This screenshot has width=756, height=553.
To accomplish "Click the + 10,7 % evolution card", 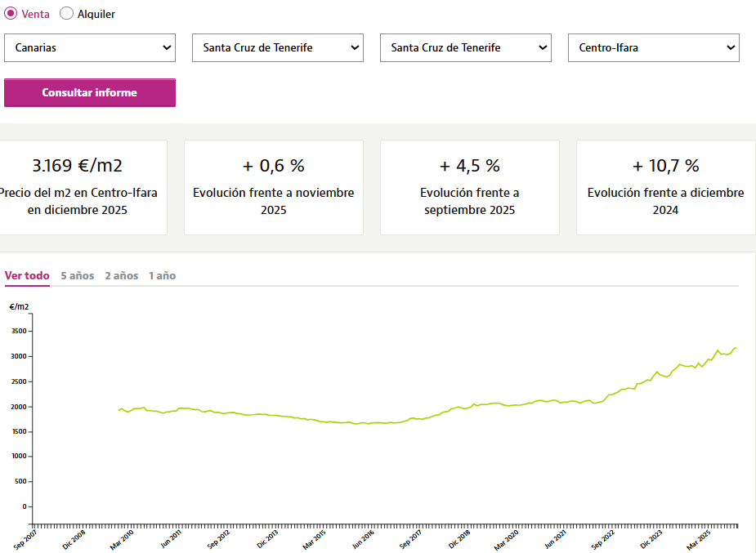I will pyautogui.click(x=665, y=187).
